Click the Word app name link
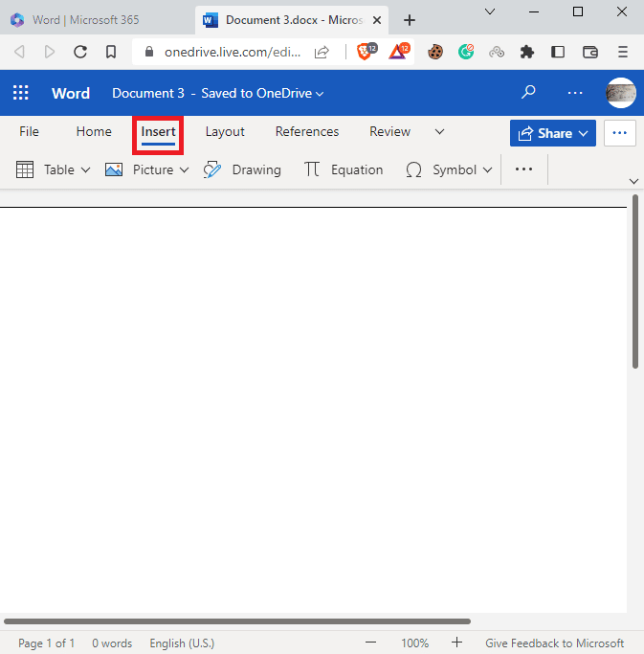 pyautogui.click(x=71, y=93)
